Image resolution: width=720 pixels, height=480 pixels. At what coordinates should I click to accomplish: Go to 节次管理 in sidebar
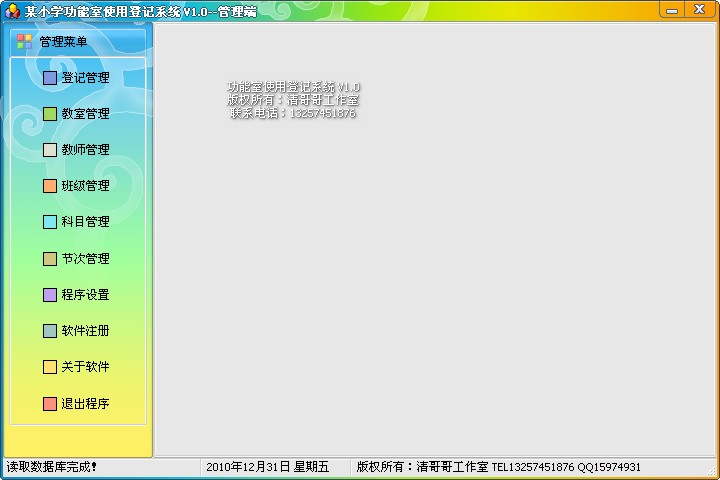pyautogui.click(x=85, y=259)
